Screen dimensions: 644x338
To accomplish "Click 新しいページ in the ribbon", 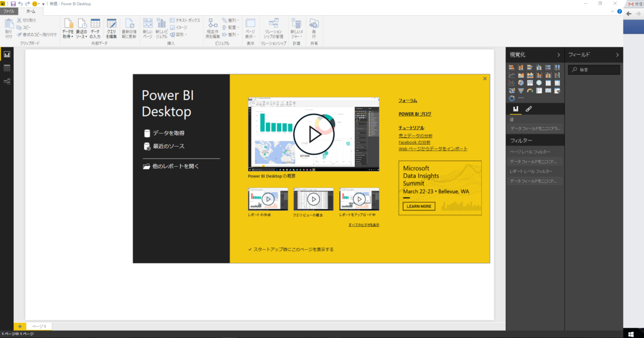I will (148, 28).
